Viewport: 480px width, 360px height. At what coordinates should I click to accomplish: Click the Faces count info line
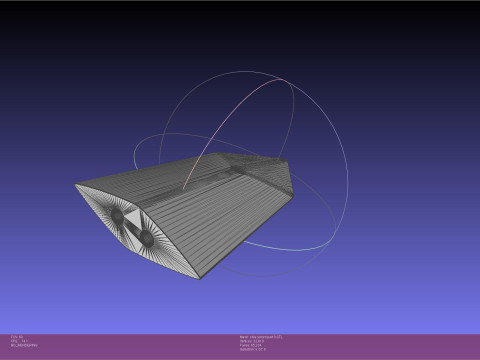coord(250,345)
